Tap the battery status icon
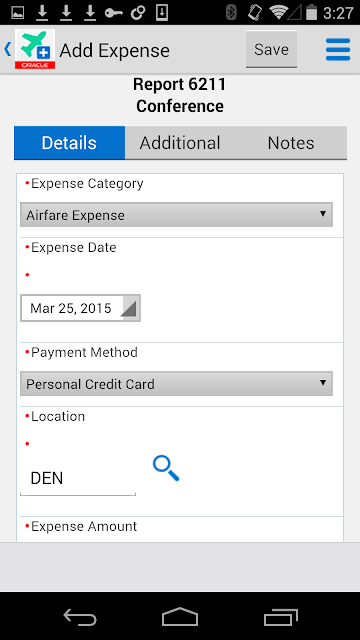 (311, 12)
